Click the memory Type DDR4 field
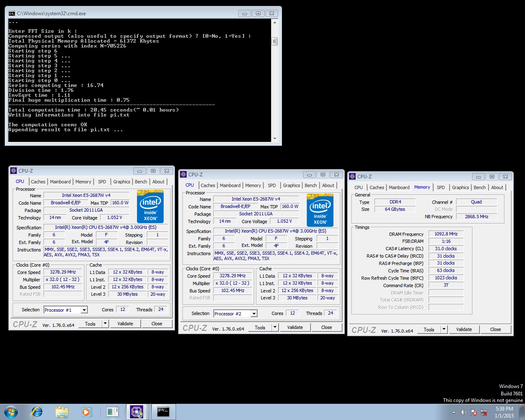Screen dimensions: 525x420 click(395, 202)
